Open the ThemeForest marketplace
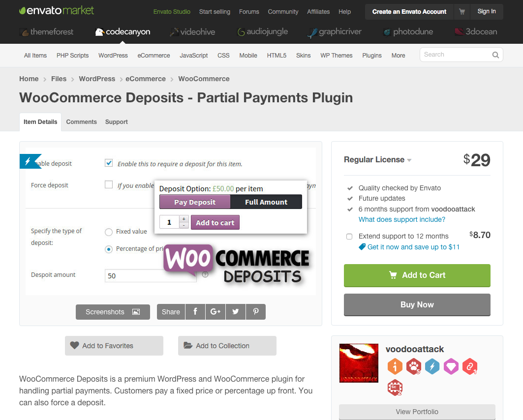Viewport: 523px width, 420px height. point(47,32)
